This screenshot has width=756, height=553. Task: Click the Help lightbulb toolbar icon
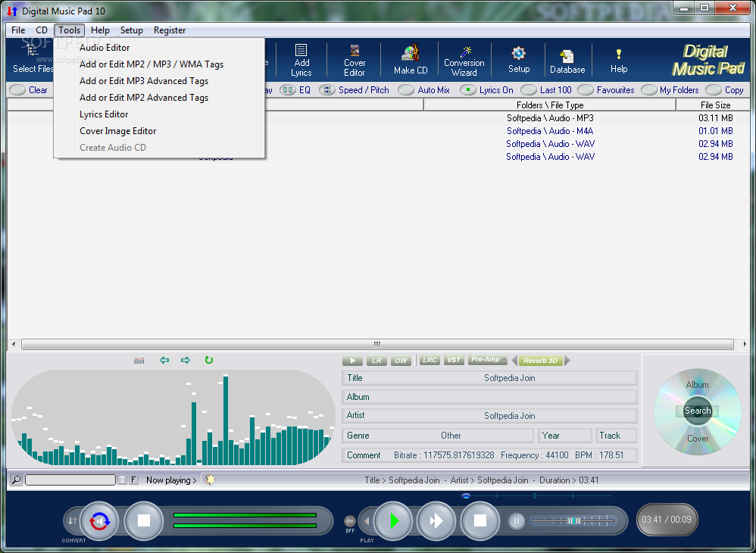[619, 61]
